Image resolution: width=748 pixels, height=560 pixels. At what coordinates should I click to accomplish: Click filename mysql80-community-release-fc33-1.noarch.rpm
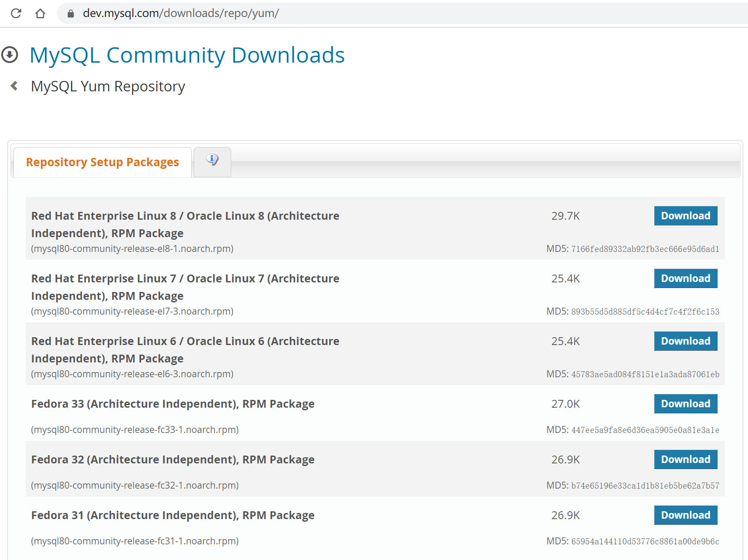pos(135,430)
